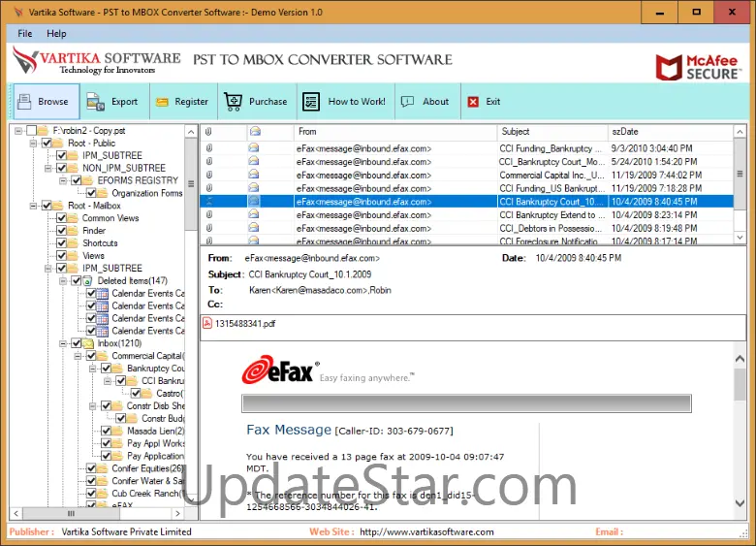756x546 pixels.
Task: Collapse the Root - Mailbox node
Action: pos(33,206)
